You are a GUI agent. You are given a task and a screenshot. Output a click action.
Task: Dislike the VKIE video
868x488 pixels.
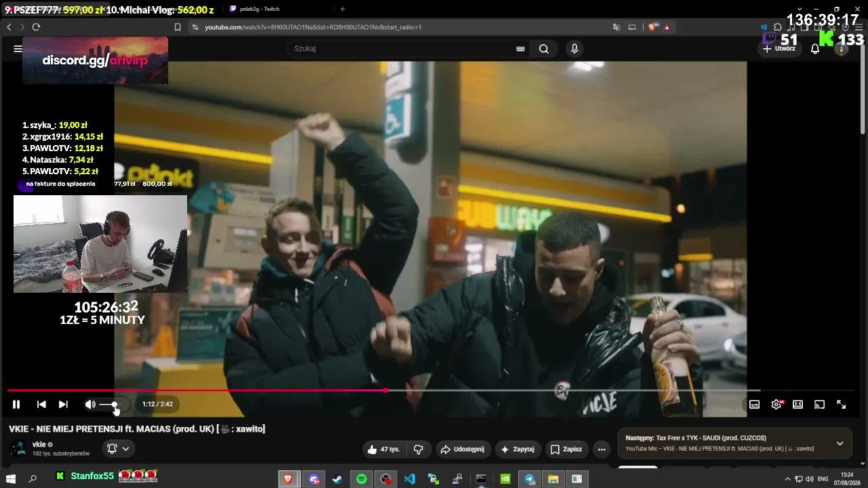click(418, 449)
